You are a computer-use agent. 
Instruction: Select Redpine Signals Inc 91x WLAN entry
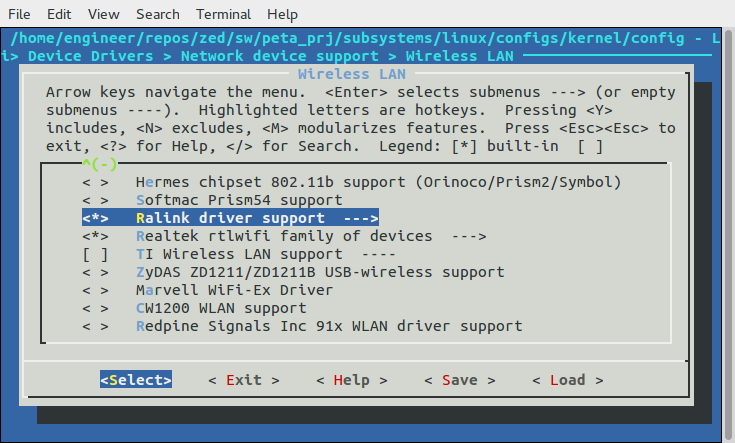[329, 326]
